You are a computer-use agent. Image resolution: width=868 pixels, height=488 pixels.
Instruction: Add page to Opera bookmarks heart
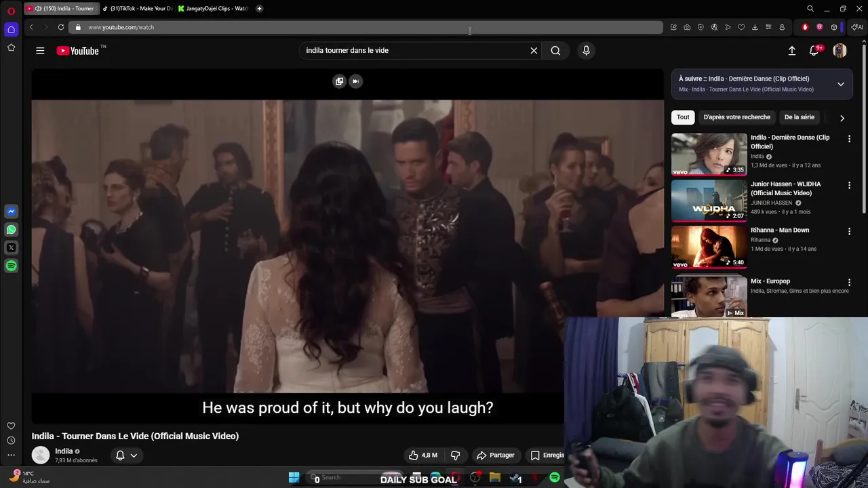741,27
